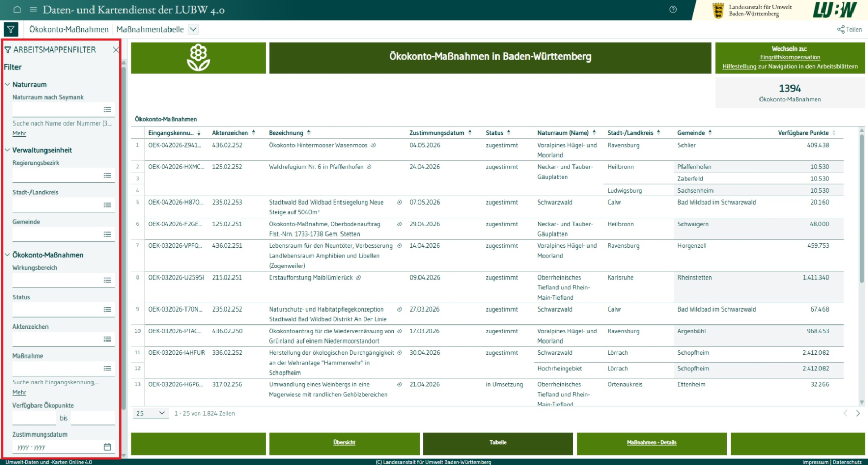Viewport: 868px width, 465px height.
Task: Open the Wirkungsbereich filter list icon
Action: pyautogui.click(x=107, y=281)
